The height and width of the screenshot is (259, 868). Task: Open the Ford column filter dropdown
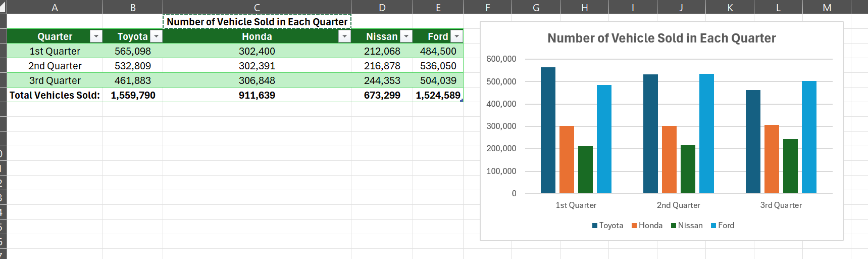pyautogui.click(x=456, y=36)
